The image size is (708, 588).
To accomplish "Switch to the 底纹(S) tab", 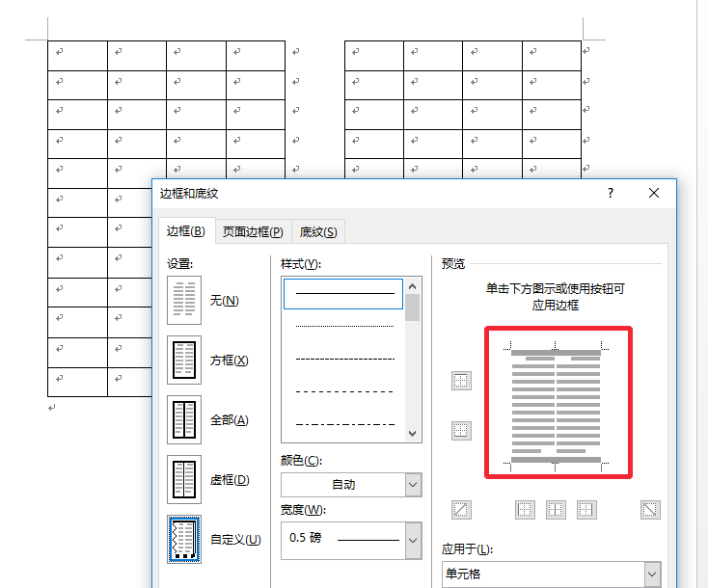I will (x=318, y=232).
